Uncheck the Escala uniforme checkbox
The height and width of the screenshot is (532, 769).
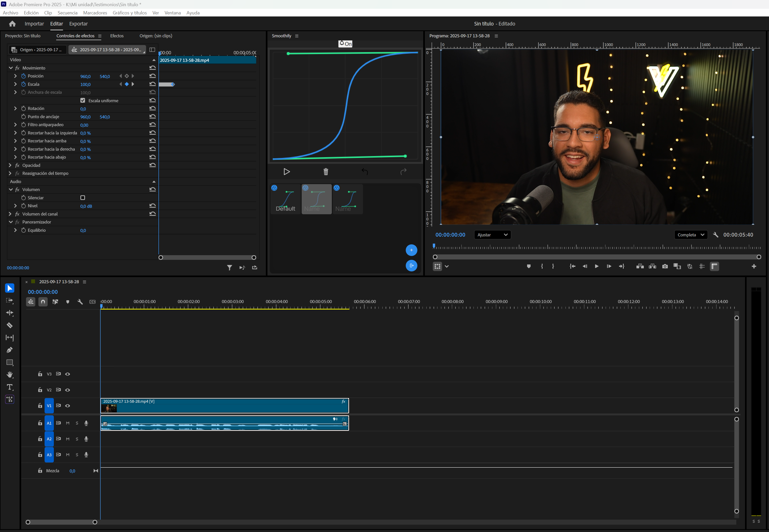[x=83, y=100]
